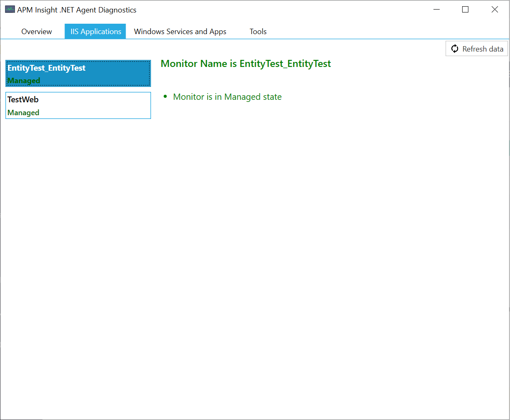Switch to the Overview tab

pos(36,31)
